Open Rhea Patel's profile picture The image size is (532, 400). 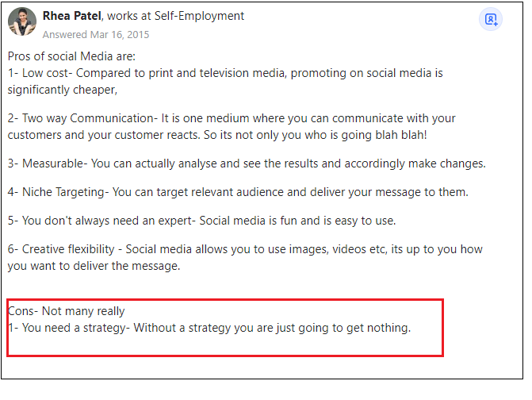22,21
